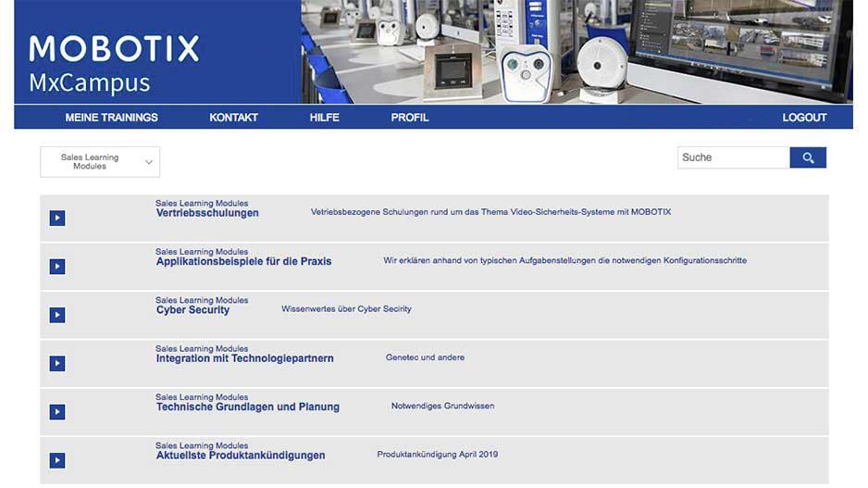This screenshot has width=868, height=488.
Task: Play Applikationsbeispiele für die Praxis module
Action: point(57,267)
